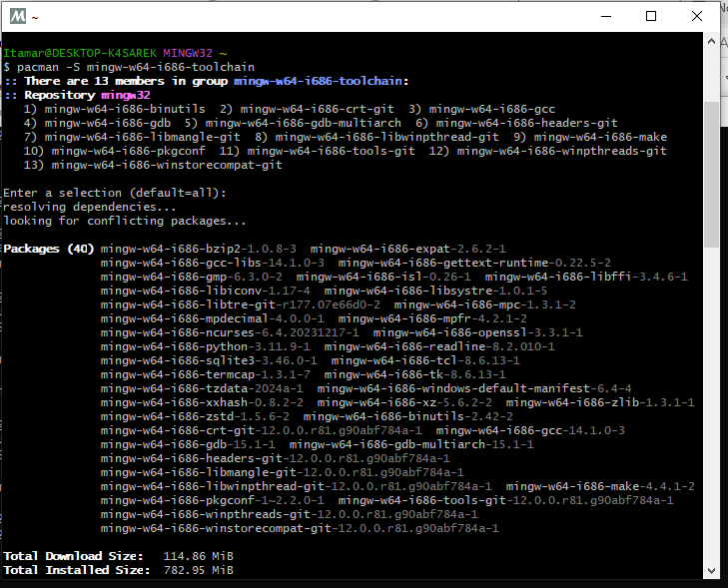Click the 'MINGW32' prompt label
728x588 pixels.
click(x=188, y=53)
